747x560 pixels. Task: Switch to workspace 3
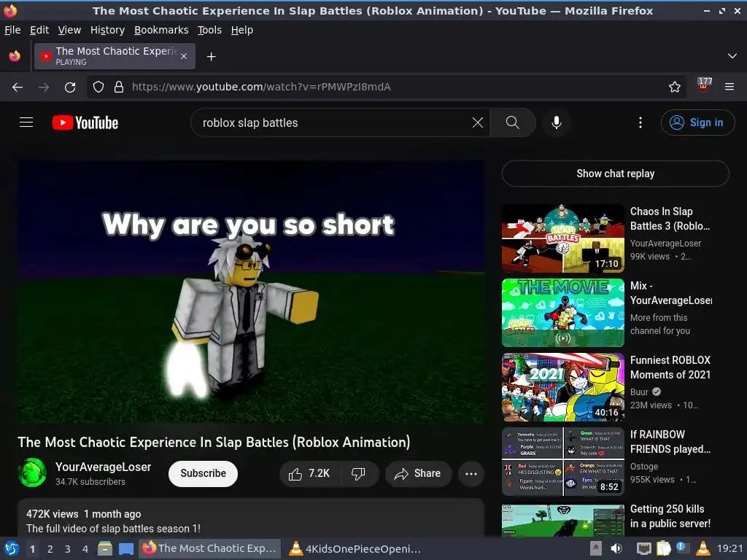68,549
